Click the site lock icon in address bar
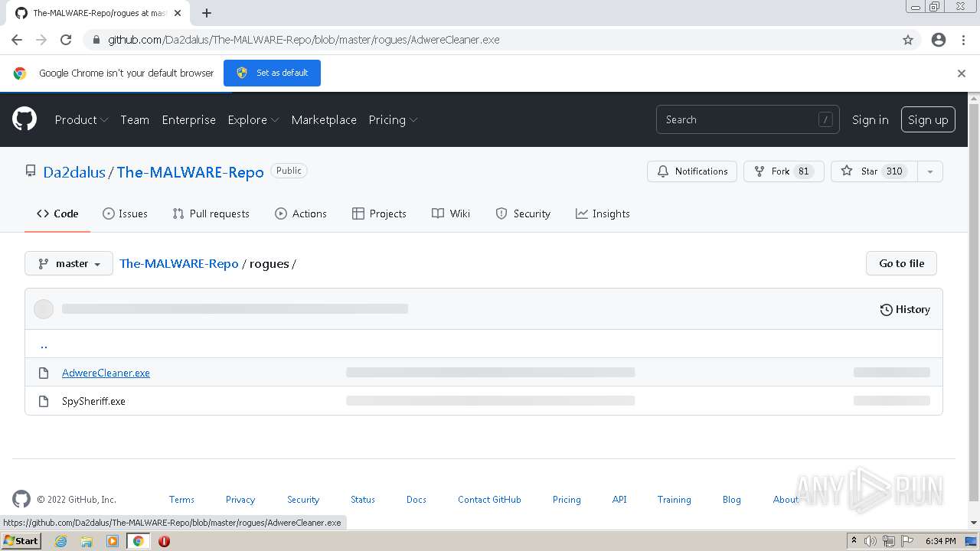This screenshot has height=551, width=980. pos(96,40)
